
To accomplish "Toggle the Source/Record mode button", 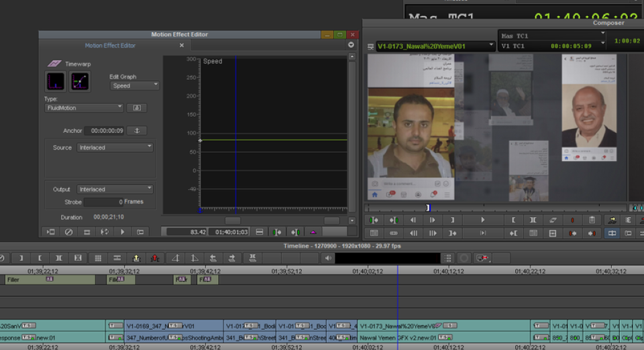I will tap(612, 233).
